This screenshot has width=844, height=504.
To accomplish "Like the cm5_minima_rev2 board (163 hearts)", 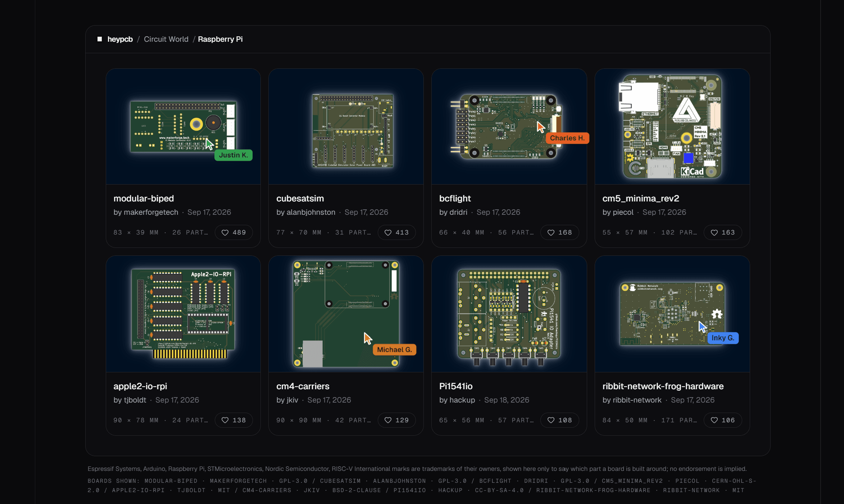I will coord(723,232).
